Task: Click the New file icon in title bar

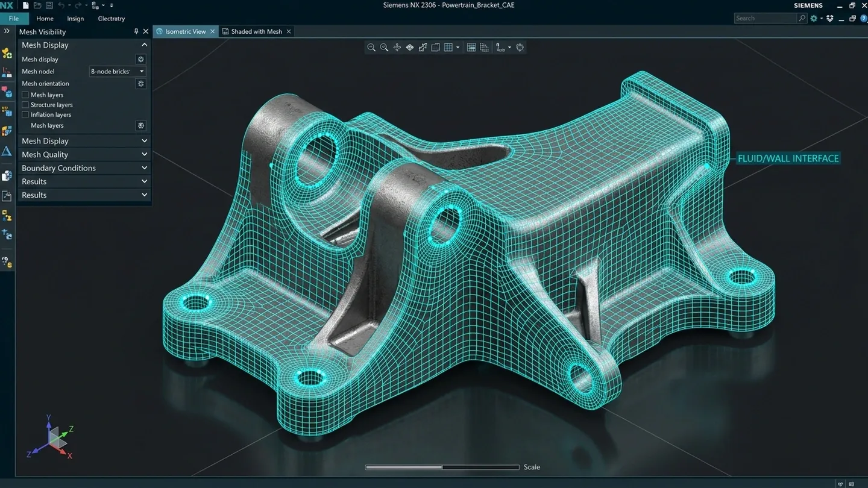Action: coord(26,5)
